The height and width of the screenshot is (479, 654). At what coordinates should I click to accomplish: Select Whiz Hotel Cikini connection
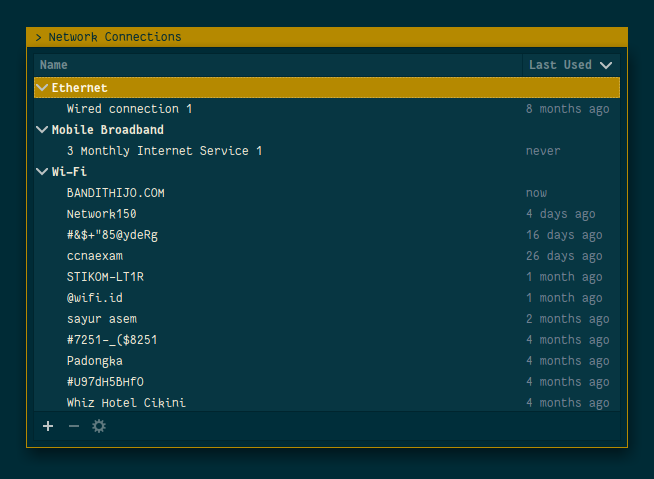pos(126,403)
